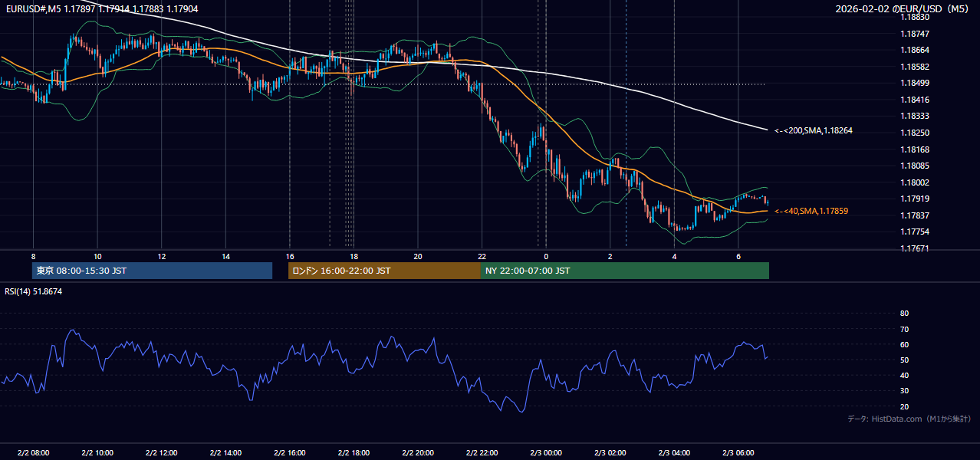The image size is (980, 460).
Task: Click price axis label 1.17671
Action: coord(915,248)
